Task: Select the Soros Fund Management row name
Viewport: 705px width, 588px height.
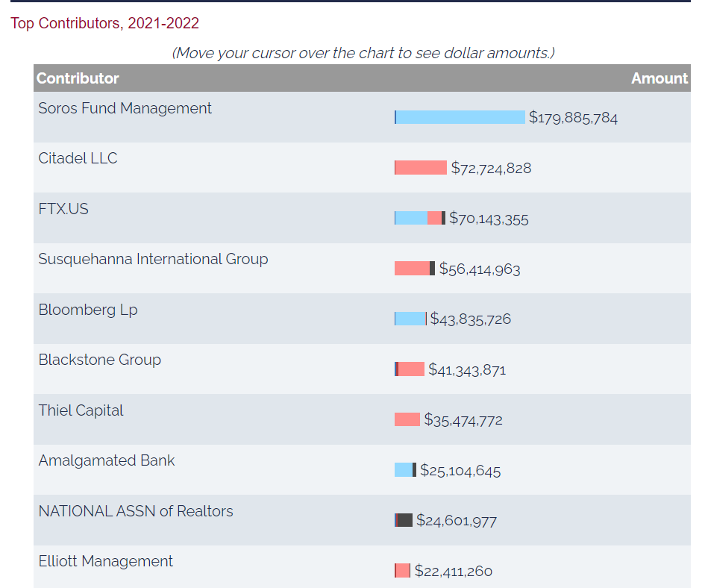Action: [125, 108]
